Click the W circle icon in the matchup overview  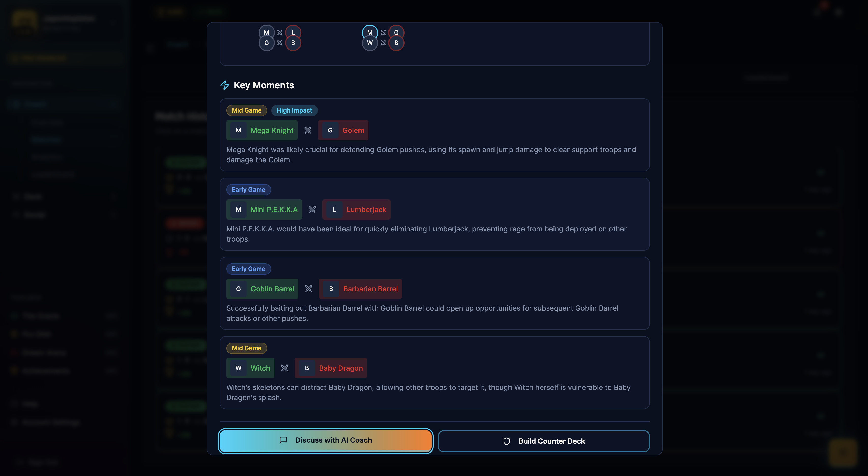pos(369,43)
